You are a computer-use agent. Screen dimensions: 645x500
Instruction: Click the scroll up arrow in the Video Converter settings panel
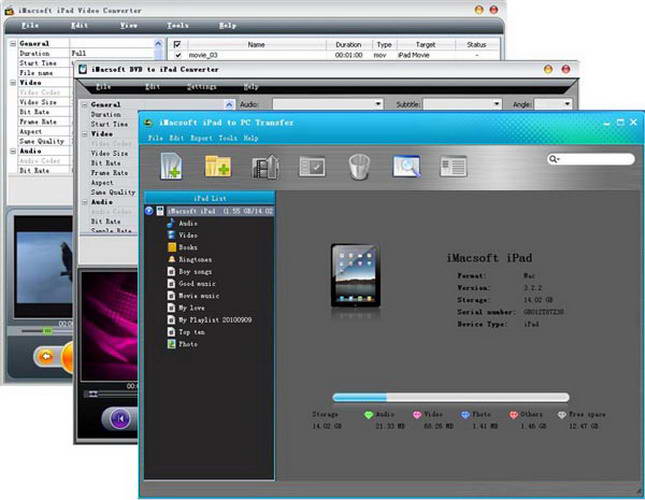click(158, 44)
